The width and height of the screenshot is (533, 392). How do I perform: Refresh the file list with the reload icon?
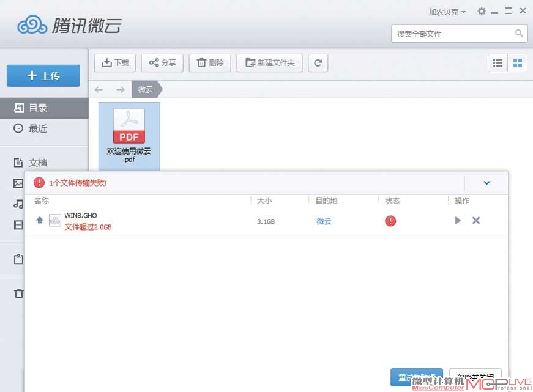(318, 63)
